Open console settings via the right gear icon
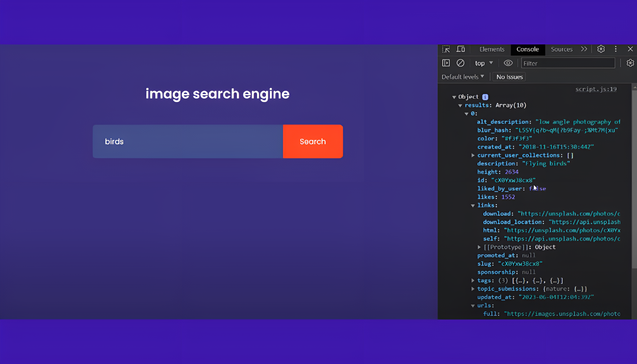This screenshot has width=637, height=364. coord(630,63)
